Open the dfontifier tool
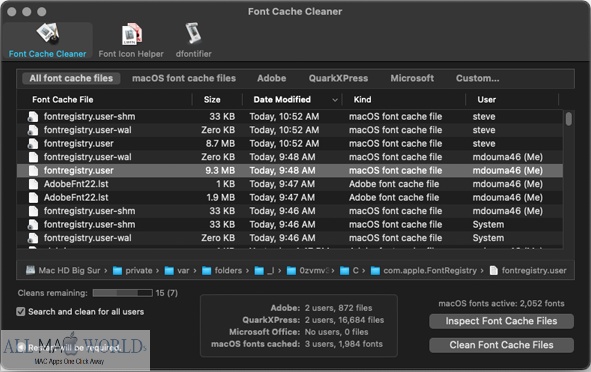Image resolution: width=591 pixels, height=372 pixels. (193, 41)
